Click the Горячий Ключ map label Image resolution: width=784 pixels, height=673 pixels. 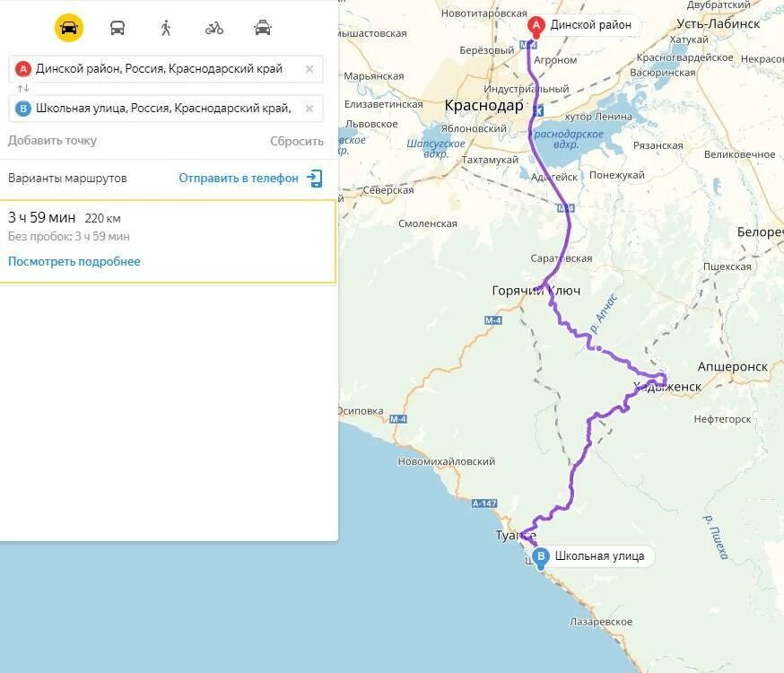(x=536, y=291)
